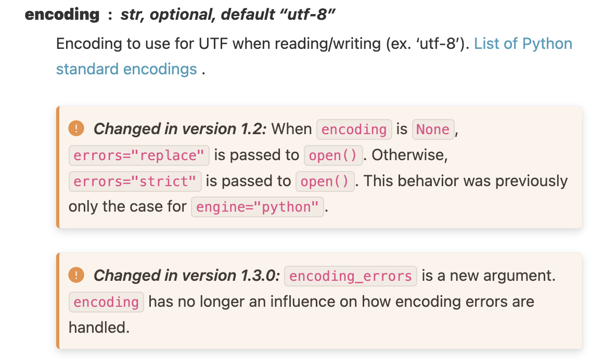
Task: Select the errors="strict" code snippet
Action: pyautogui.click(x=135, y=181)
